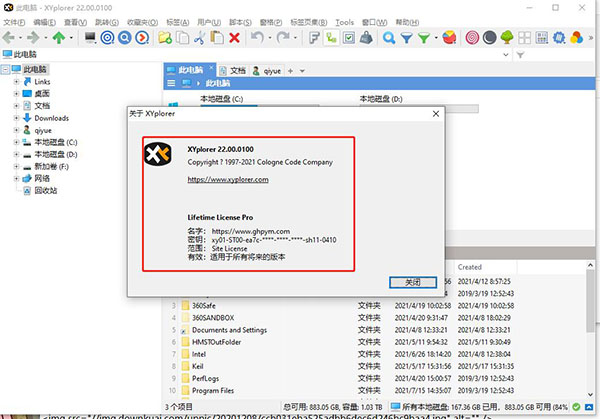The height and width of the screenshot is (419, 600).
Task: Click the red Delete X toolbar icon
Action: [x=234, y=38]
